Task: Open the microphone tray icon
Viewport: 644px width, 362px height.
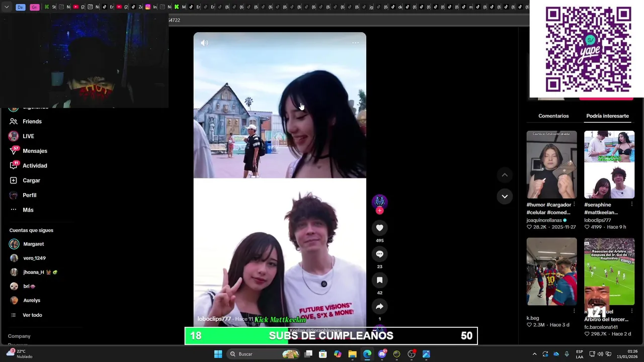Action: click(x=567, y=354)
